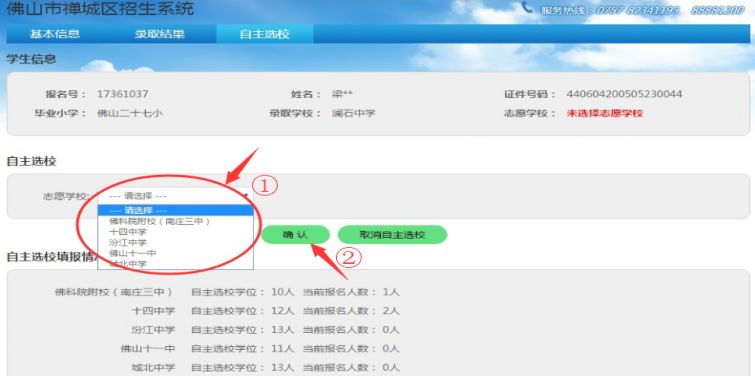Image resolution: width=755 pixels, height=376 pixels.
Task: Click the 学生信息 section heading
Action: pos(31,60)
